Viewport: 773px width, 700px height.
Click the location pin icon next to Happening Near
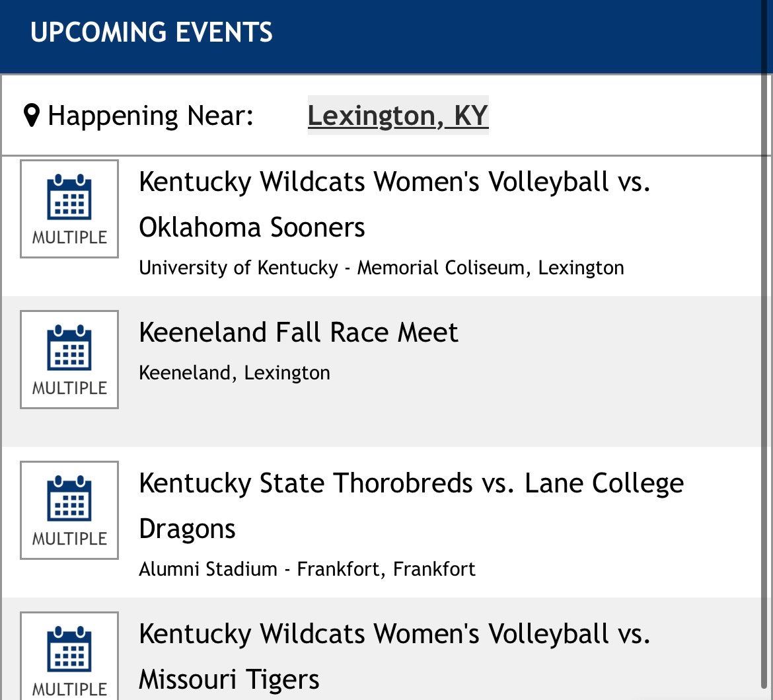click(x=29, y=115)
